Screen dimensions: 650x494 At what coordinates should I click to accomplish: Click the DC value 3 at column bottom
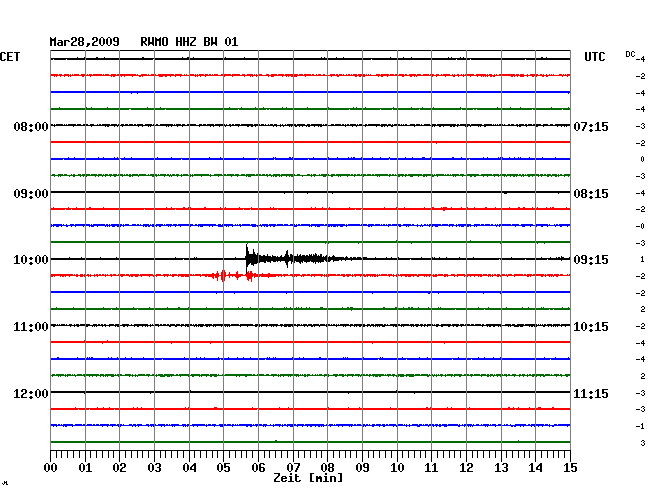coord(642,443)
